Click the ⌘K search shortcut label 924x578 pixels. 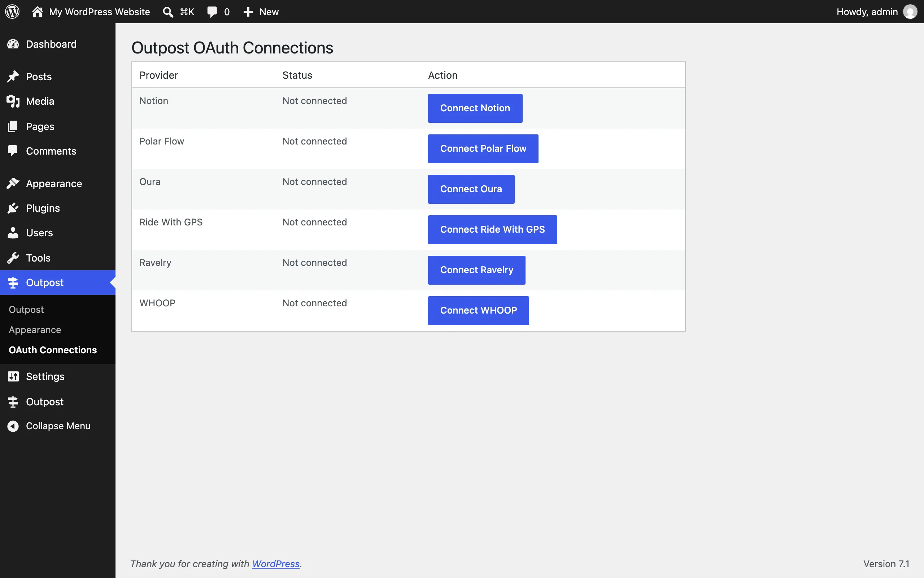pyautogui.click(x=187, y=12)
